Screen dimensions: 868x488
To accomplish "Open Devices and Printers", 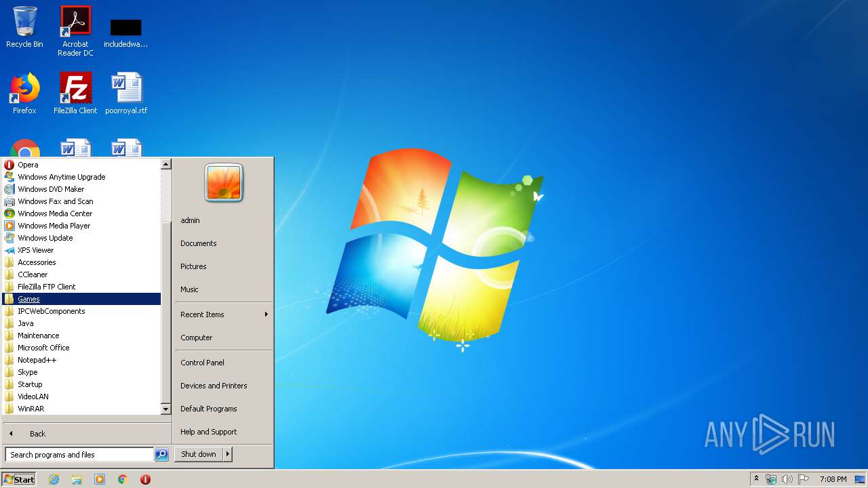I will point(224,386).
